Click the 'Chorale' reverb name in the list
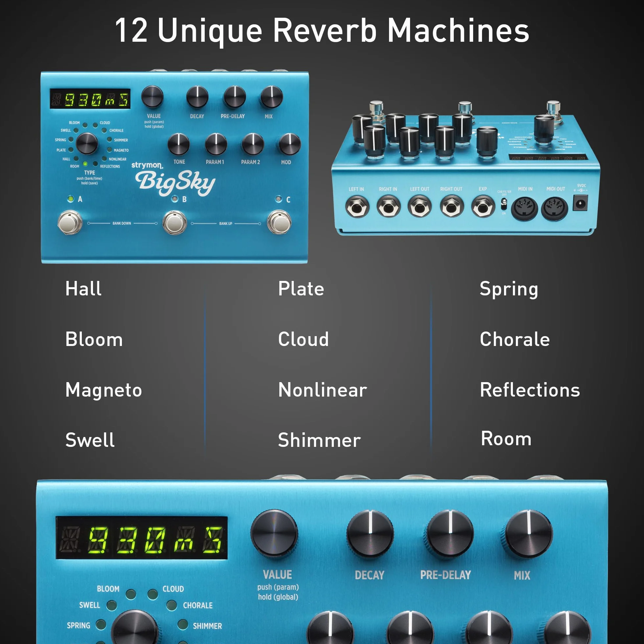 pos(515,339)
